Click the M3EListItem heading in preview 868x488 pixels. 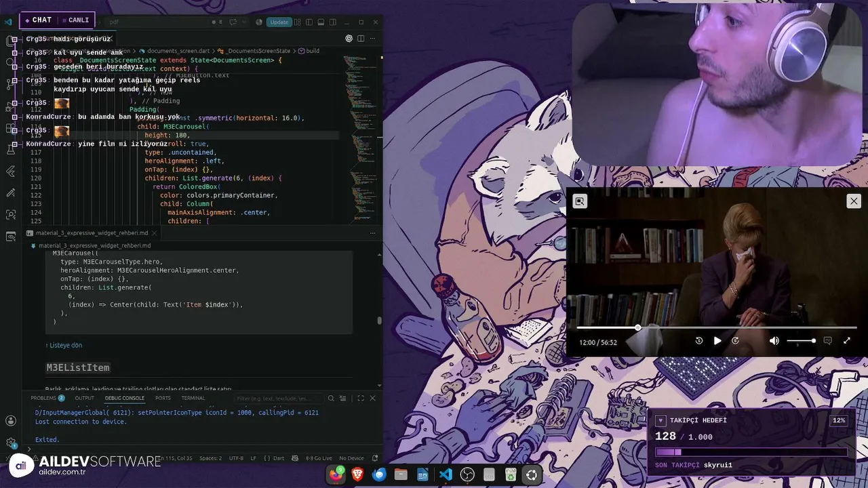click(77, 367)
